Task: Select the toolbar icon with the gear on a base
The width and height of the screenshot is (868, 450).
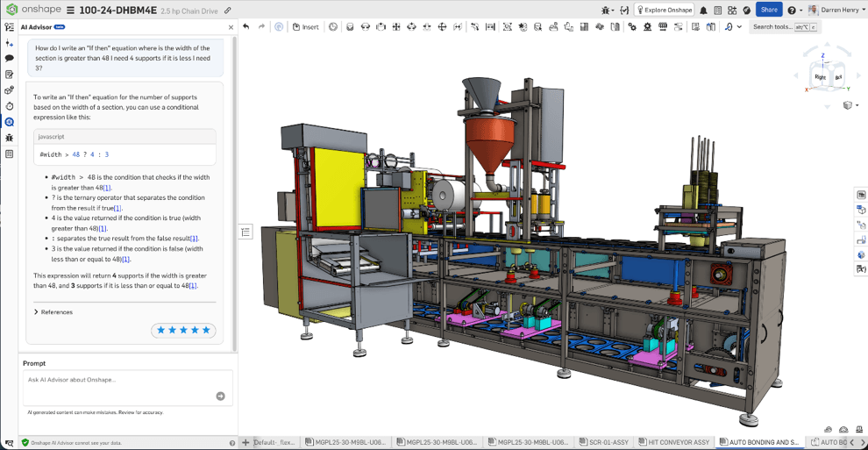Action: pos(647,26)
